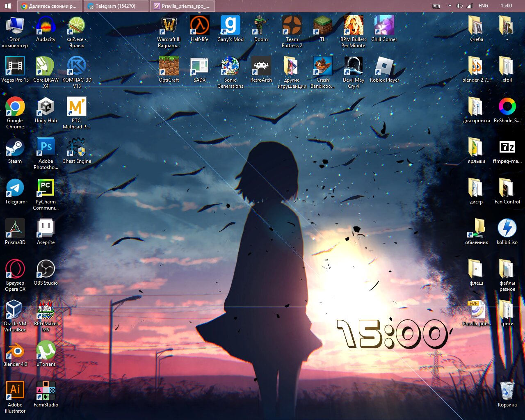Select the файлы разное folder

click(x=507, y=276)
